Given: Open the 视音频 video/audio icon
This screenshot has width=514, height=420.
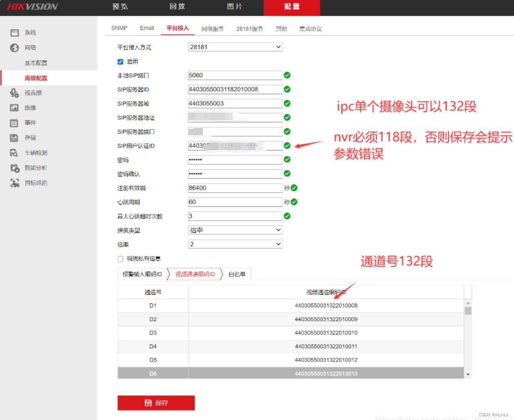Looking at the screenshot, I should (x=14, y=93).
